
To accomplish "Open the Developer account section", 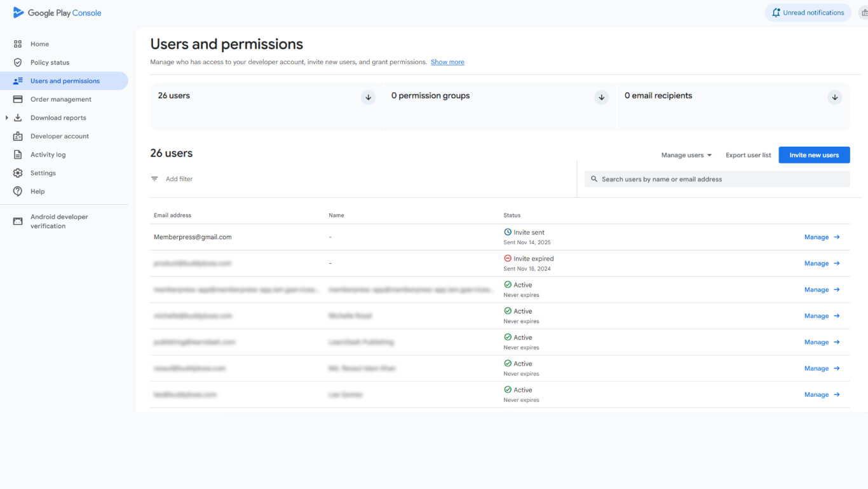I will (59, 135).
